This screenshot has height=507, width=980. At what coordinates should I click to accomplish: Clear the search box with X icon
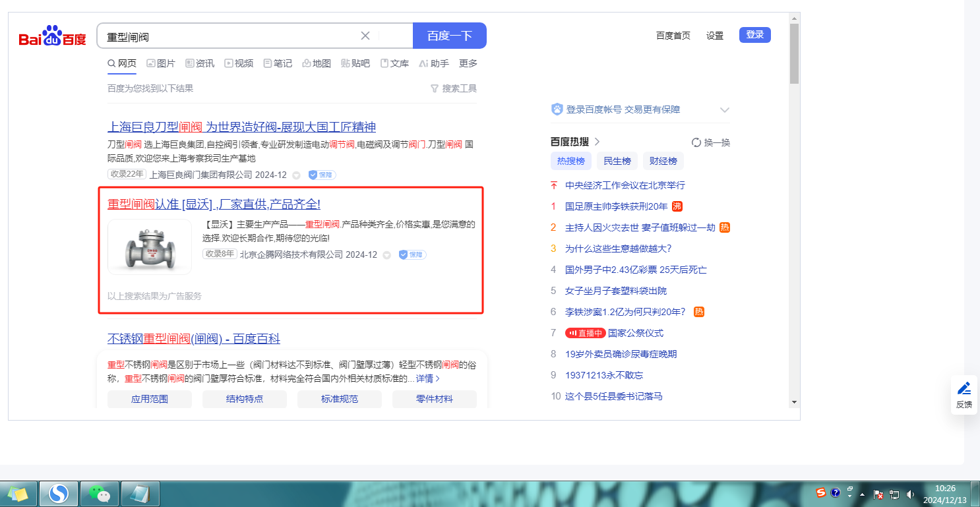click(x=365, y=36)
